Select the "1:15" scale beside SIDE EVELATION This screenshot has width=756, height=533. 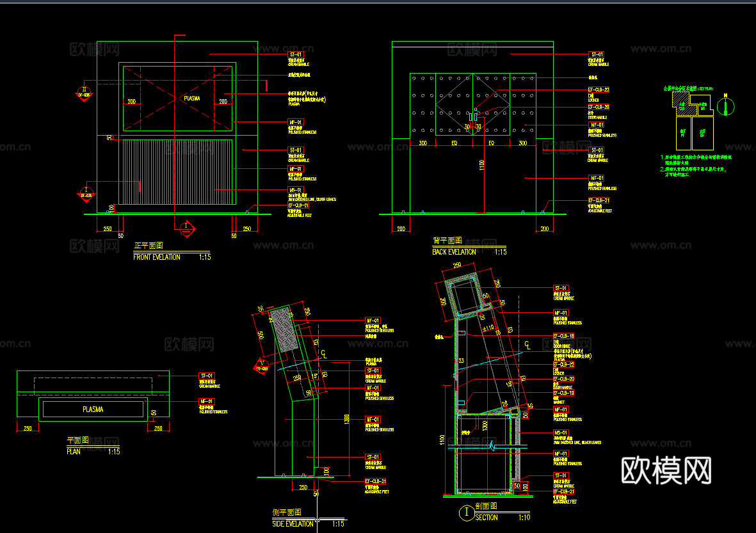click(x=338, y=524)
